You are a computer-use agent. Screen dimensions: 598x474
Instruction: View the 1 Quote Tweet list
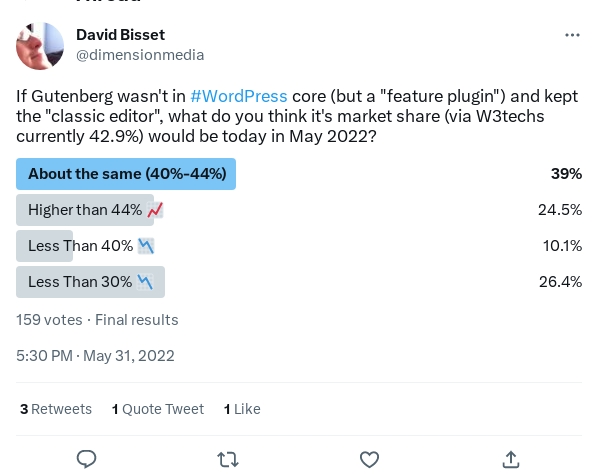pos(158,409)
